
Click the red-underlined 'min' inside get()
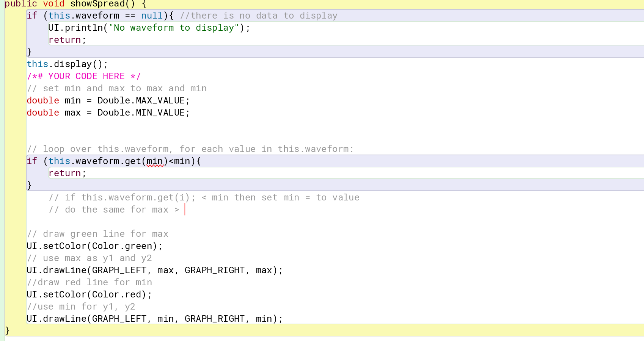(x=155, y=161)
